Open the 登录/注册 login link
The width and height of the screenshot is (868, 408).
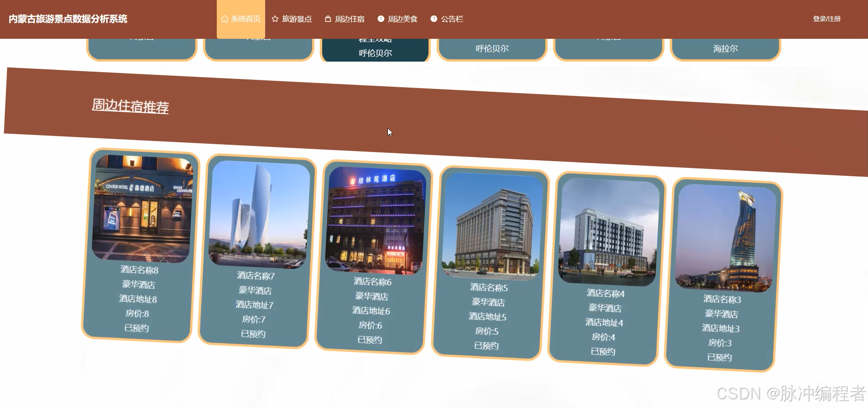pos(826,19)
